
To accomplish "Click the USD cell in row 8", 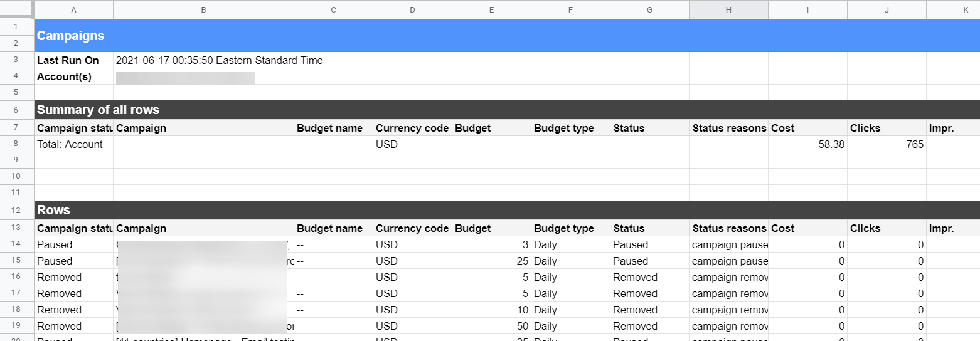I will [x=412, y=144].
